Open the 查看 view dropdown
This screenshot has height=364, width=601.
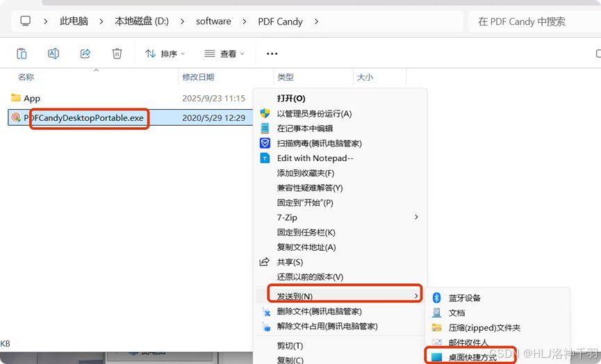[224, 53]
